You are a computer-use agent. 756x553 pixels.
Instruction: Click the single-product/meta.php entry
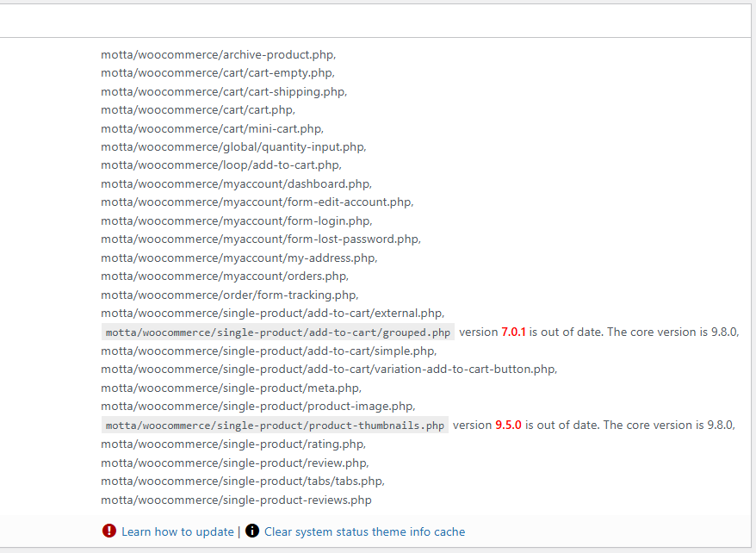point(232,388)
